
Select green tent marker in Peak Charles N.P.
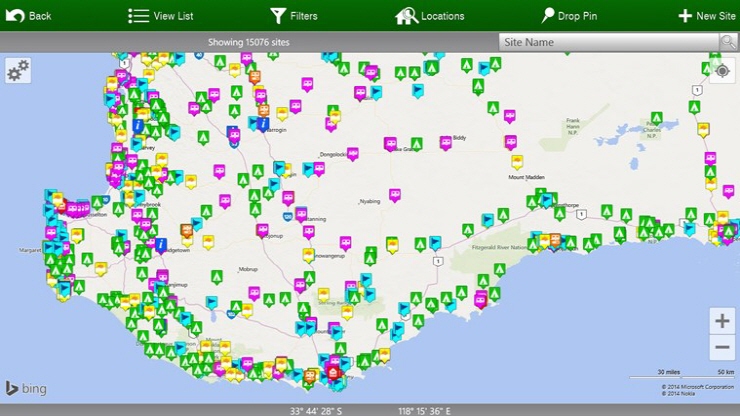(x=657, y=116)
